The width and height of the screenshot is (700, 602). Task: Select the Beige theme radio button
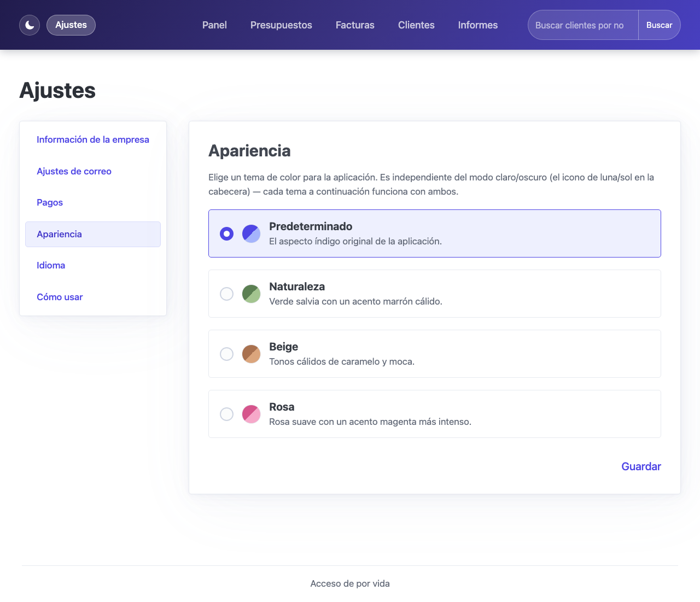coord(226,354)
